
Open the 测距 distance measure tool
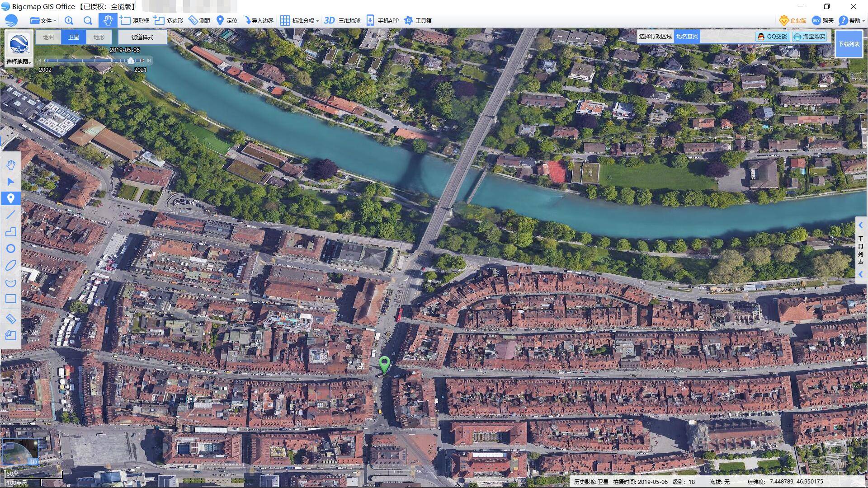coord(199,20)
